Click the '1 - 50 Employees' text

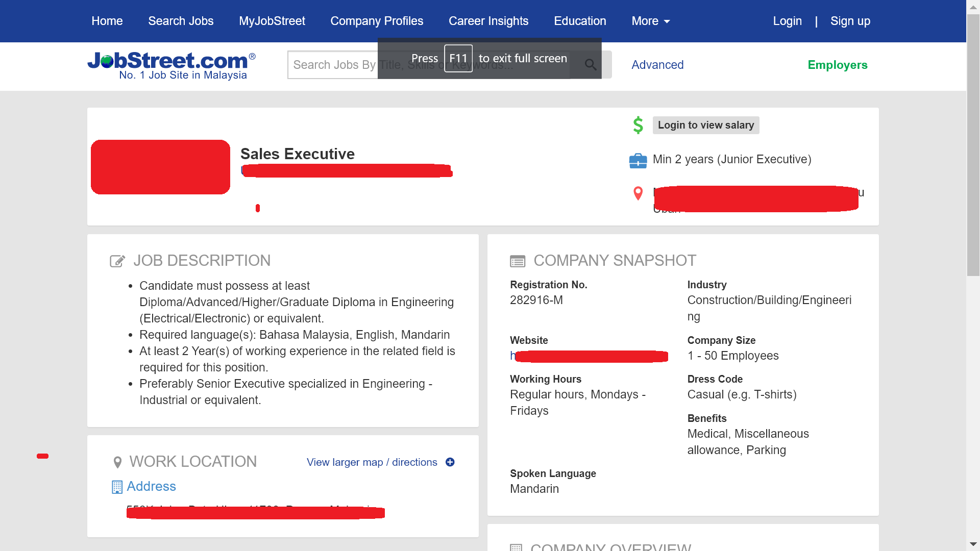732,356
